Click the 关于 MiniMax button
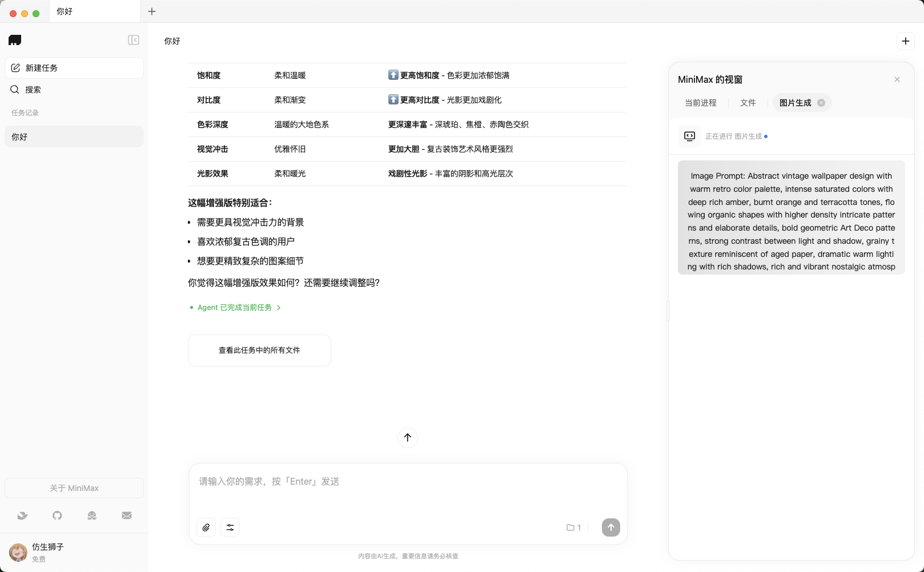Image resolution: width=924 pixels, height=572 pixels. [x=74, y=488]
